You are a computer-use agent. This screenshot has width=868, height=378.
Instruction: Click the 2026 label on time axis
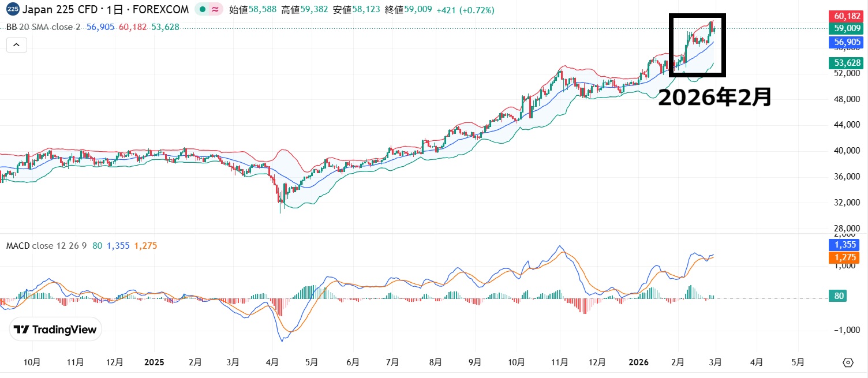(639, 362)
